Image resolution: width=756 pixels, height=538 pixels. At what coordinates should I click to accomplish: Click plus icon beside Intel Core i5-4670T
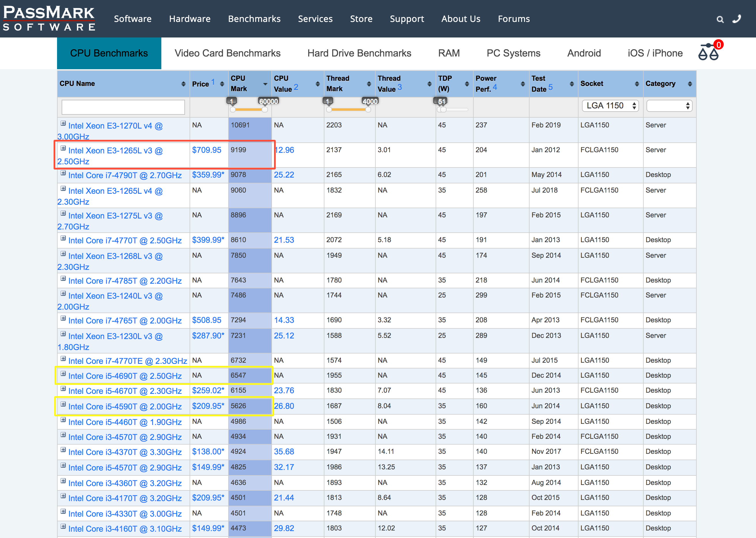point(63,389)
